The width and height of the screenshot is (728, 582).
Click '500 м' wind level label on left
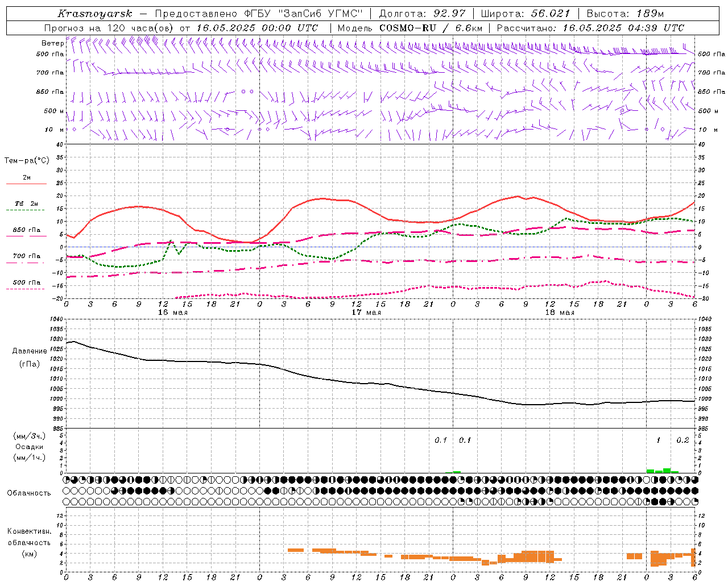(x=55, y=111)
